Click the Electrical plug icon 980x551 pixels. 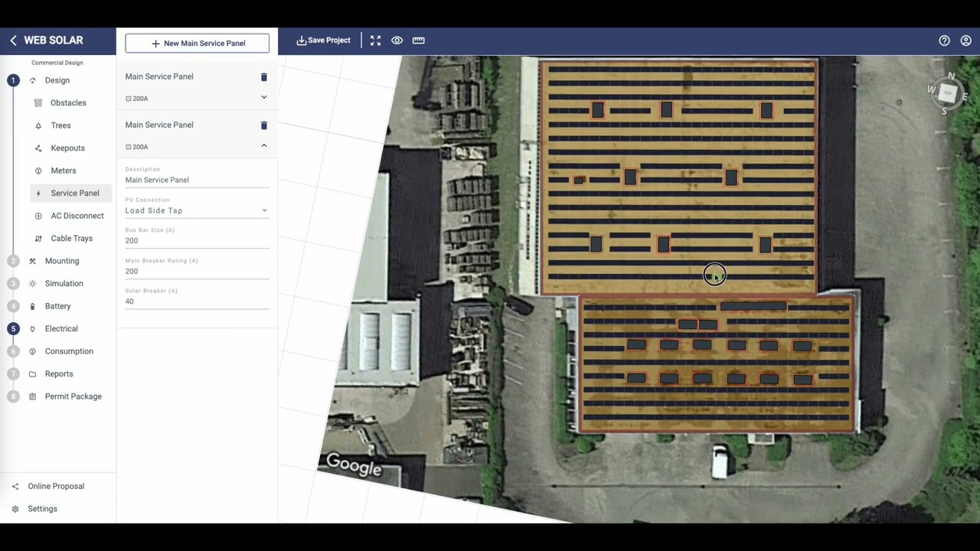point(32,328)
